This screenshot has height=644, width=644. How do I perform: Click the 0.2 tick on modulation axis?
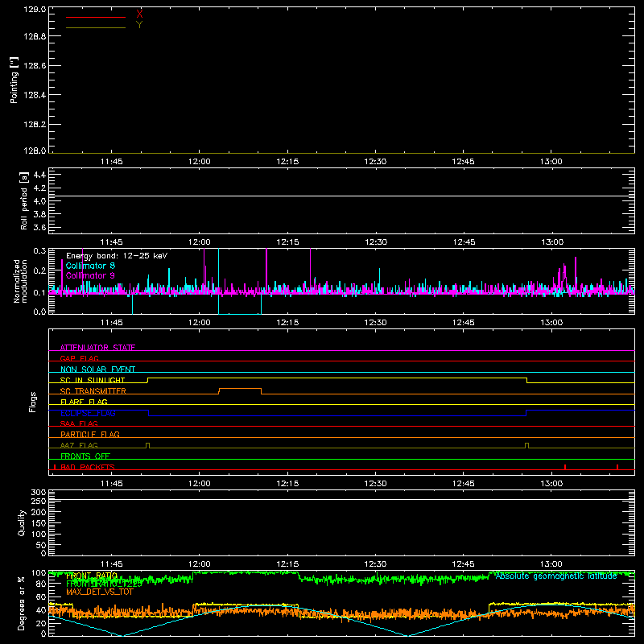coord(39,270)
